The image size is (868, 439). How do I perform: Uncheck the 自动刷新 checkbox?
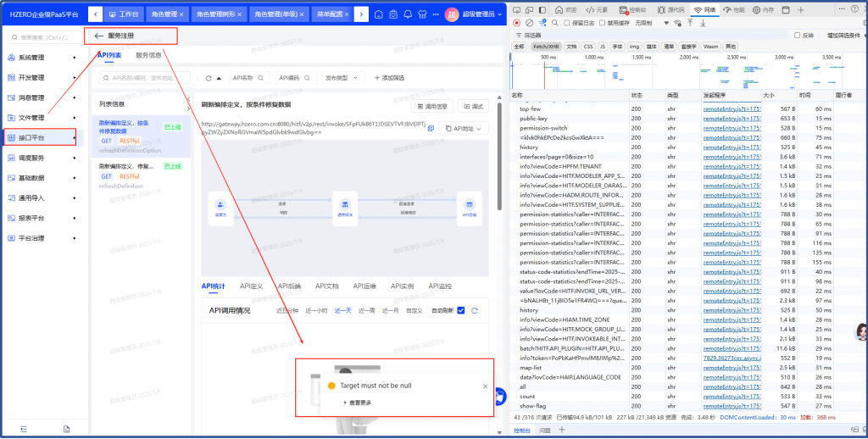[x=461, y=311]
